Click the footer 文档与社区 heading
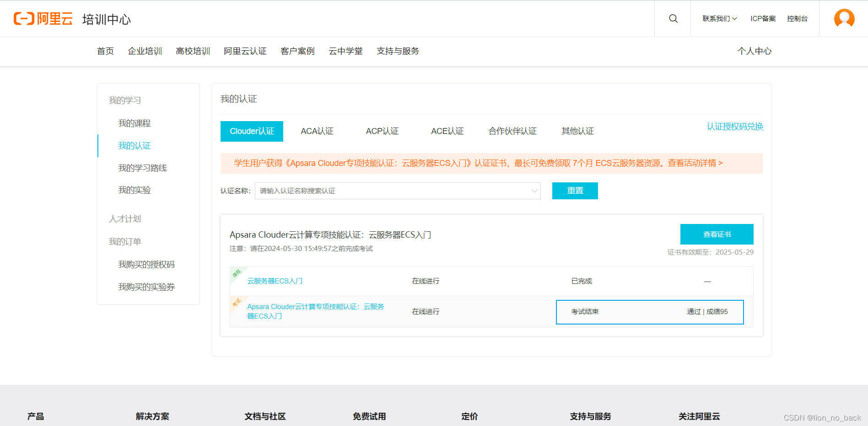868x426 pixels. (x=265, y=416)
